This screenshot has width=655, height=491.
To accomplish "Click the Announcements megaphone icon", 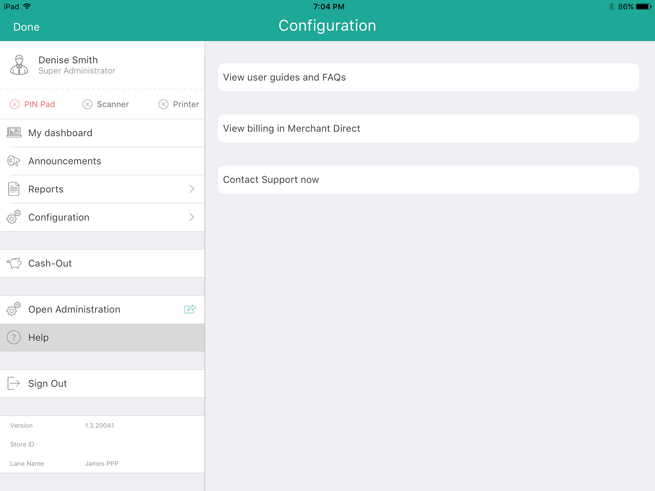I will [x=13, y=161].
